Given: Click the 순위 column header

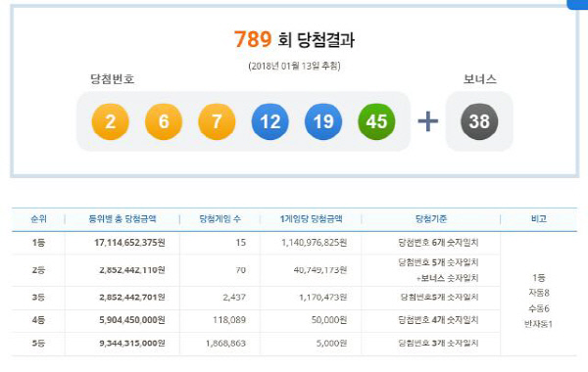Looking at the screenshot, I should tap(38, 218).
